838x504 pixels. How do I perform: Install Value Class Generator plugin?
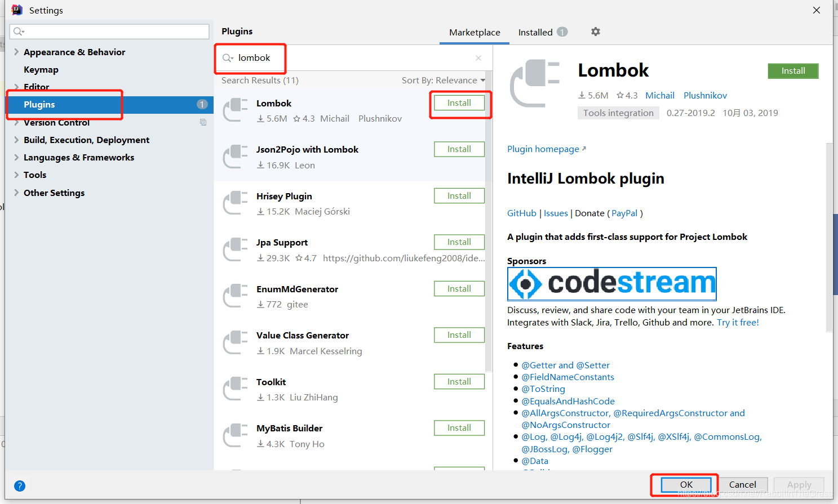(x=459, y=335)
